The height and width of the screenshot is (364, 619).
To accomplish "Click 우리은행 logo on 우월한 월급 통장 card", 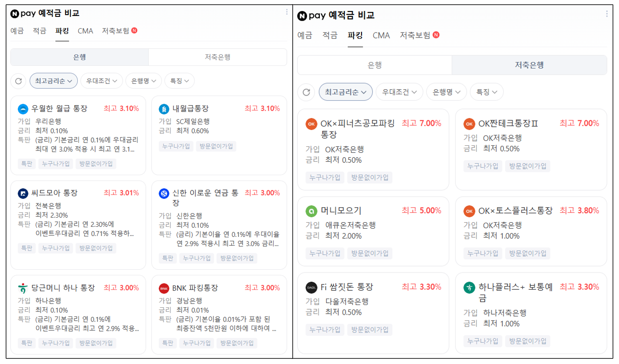I will pos(23,109).
